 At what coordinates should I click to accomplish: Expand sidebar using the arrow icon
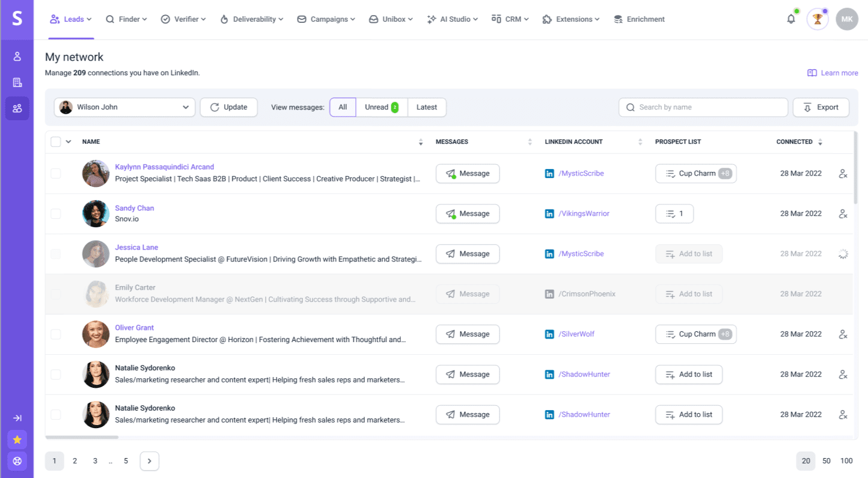[x=17, y=418]
